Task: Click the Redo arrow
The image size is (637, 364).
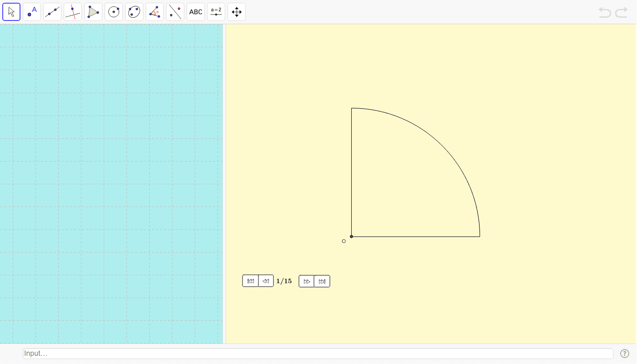Action: pos(622,12)
